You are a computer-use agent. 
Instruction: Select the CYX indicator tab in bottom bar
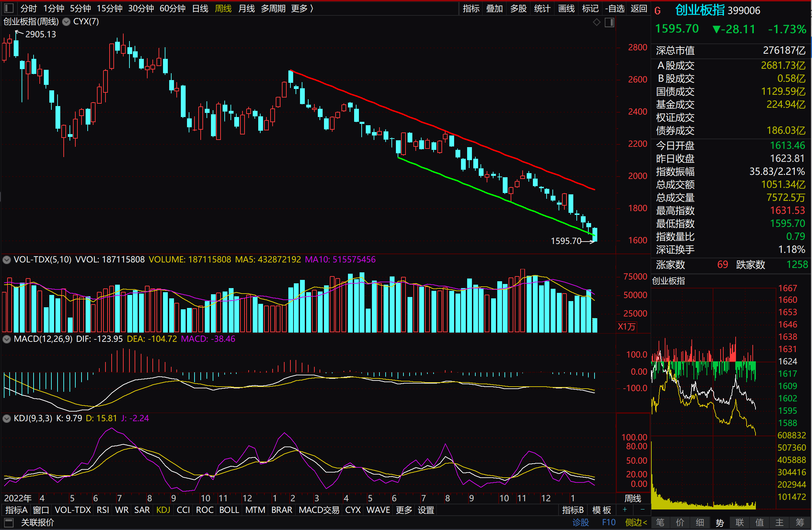click(353, 510)
